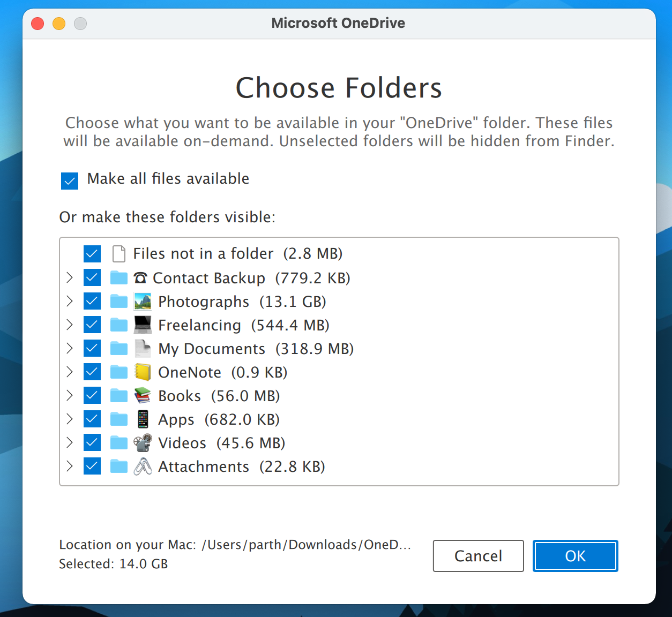Image resolution: width=672 pixels, height=617 pixels.
Task: Toggle the Photographs folder checkbox
Action: [92, 301]
